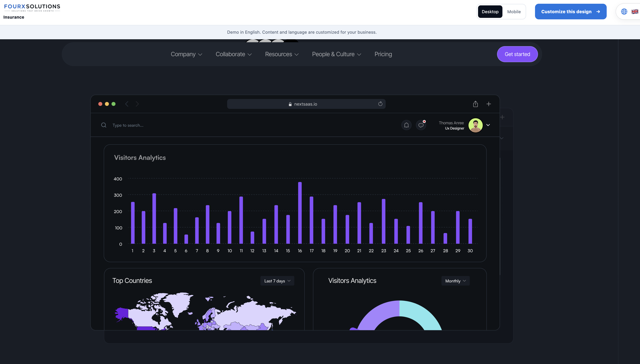
Task: Click the browser forward arrow
Action: click(137, 104)
